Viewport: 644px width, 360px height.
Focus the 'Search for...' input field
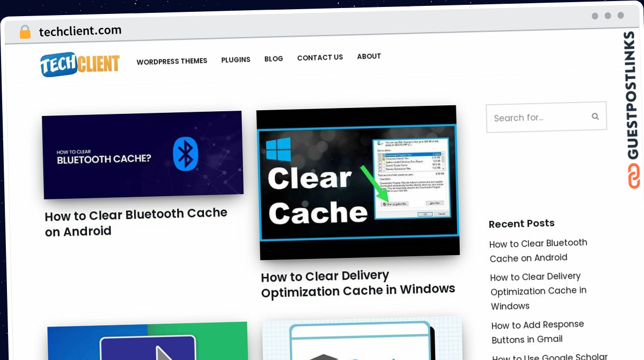point(546,117)
